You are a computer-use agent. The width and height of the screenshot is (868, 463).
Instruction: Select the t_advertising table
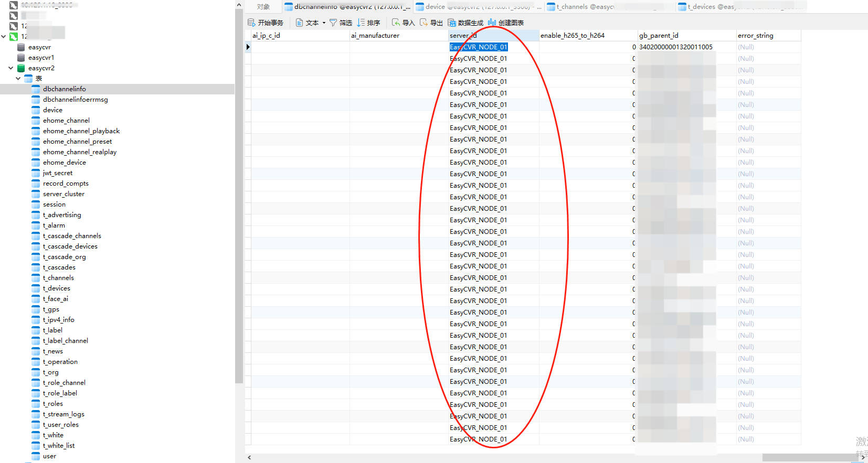click(x=62, y=215)
